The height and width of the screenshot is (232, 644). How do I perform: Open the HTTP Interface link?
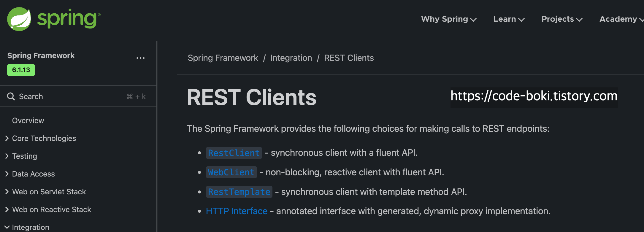237,211
